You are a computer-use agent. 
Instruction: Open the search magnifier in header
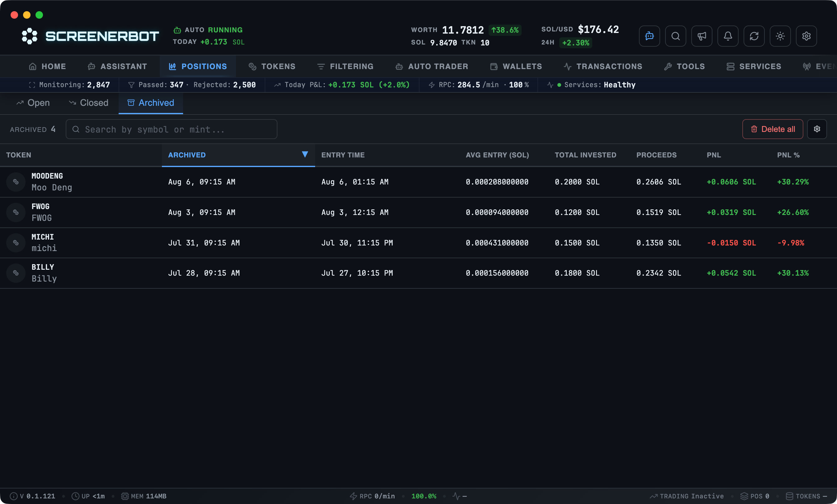point(675,36)
